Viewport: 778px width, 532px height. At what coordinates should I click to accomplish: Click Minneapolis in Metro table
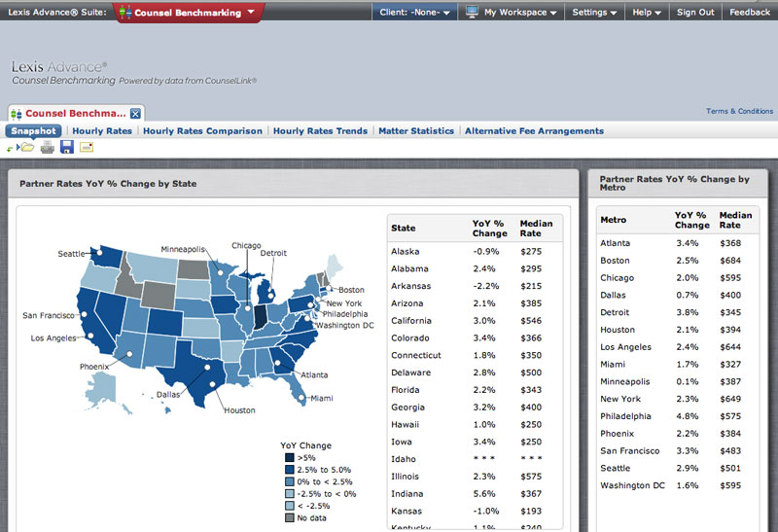click(x=624, y=381)
